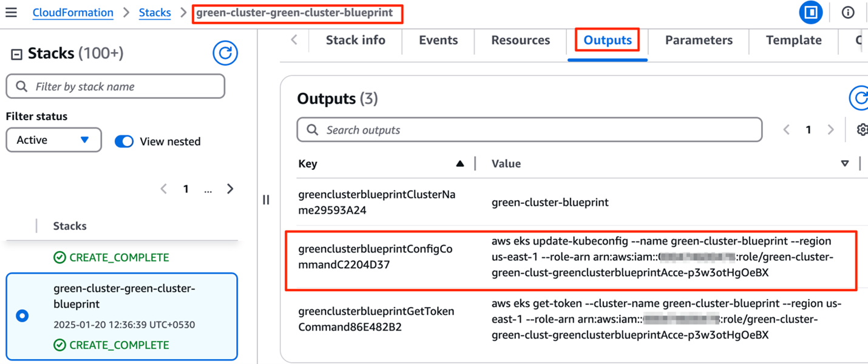This screenshot has height=364, width=868.
Task: Toggle the View nested switch
Action: coord(124,141)
